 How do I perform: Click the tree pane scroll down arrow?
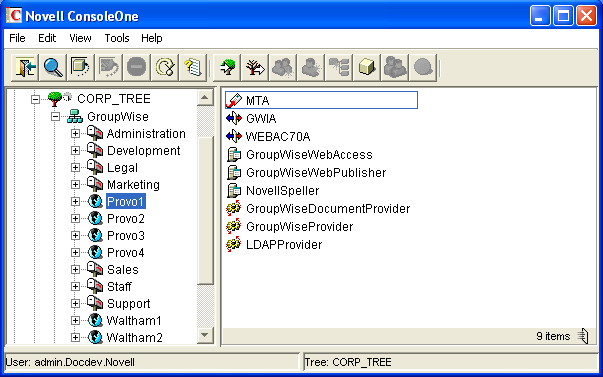(205, 335)
